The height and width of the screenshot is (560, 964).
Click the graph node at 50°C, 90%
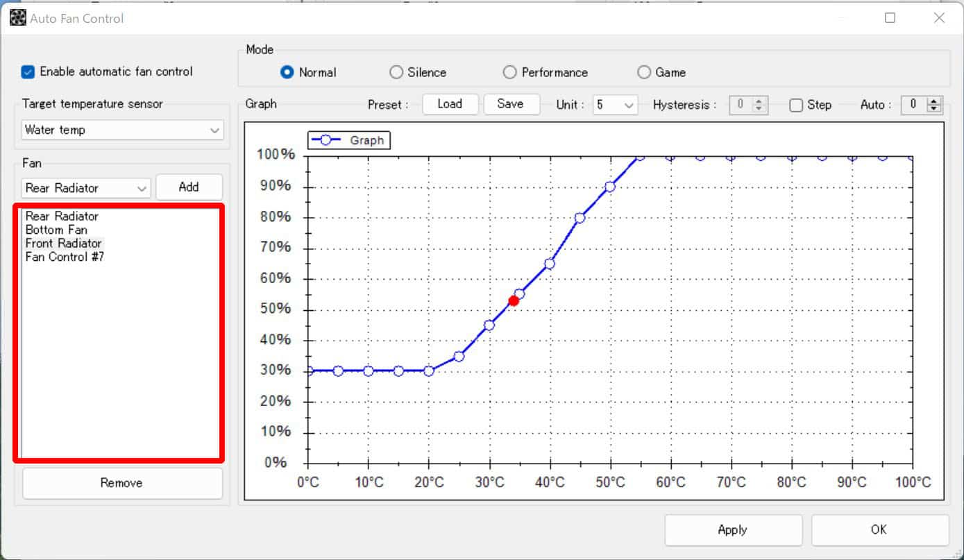[610, 187]
